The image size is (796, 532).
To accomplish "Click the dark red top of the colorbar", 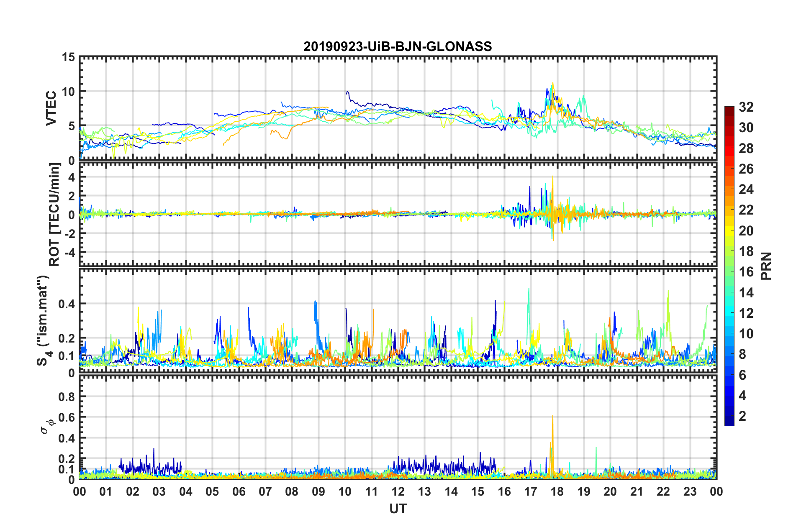I will 729,109.
